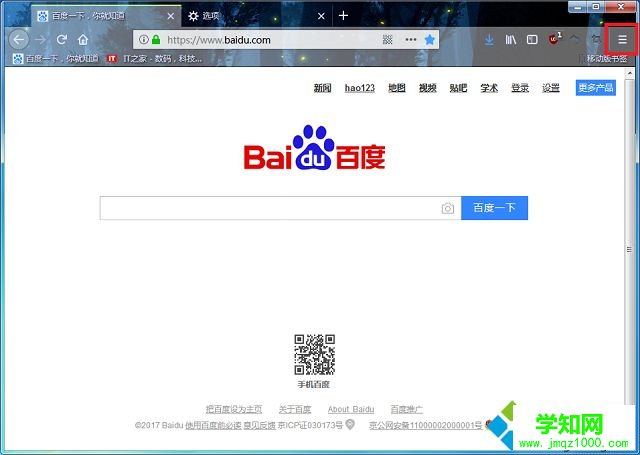
Task: Click the 百度一下 search button
Action: [494, 208]
